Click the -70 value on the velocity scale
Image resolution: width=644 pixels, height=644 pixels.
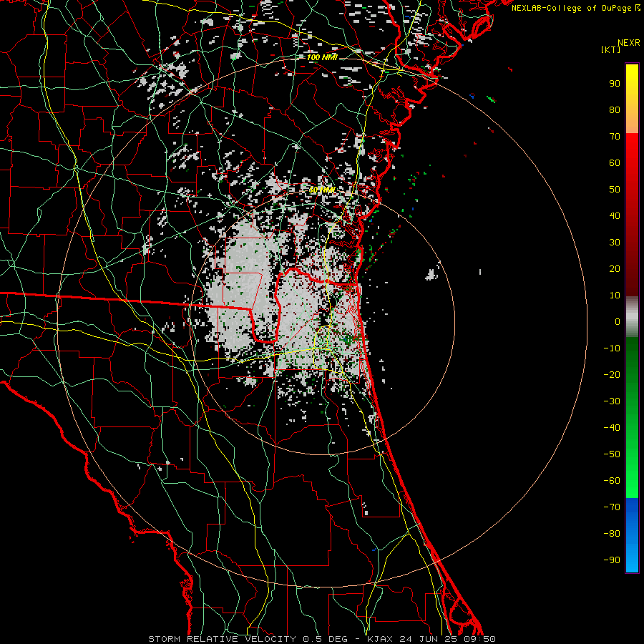(x=612, y=507)
